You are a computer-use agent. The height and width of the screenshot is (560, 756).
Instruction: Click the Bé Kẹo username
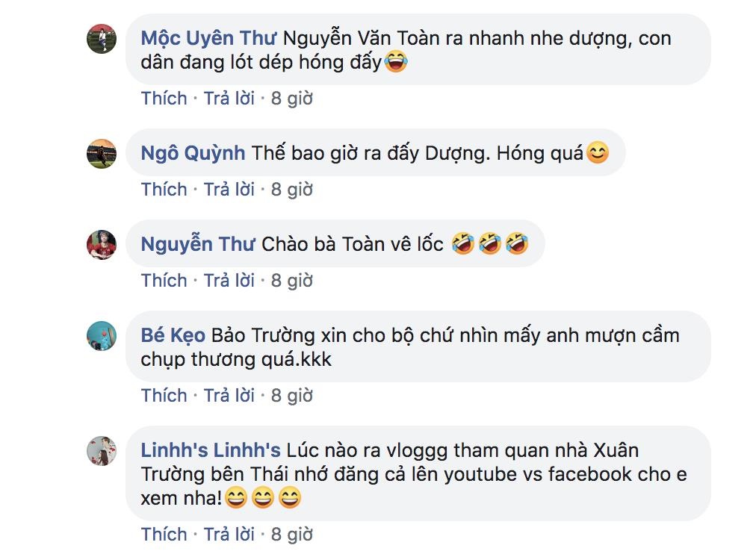click(x=173, y=335)
